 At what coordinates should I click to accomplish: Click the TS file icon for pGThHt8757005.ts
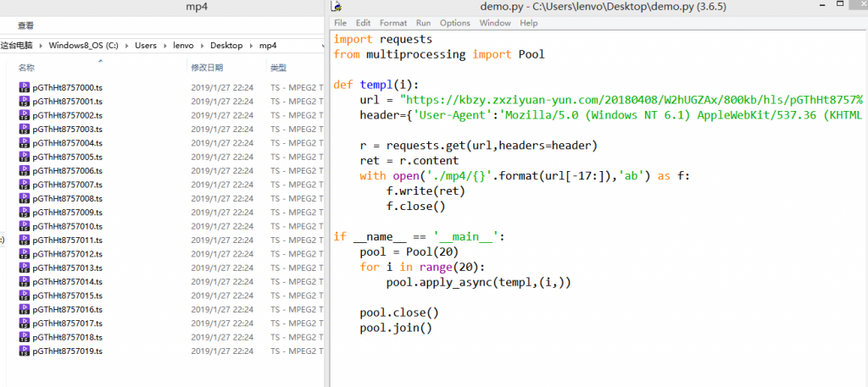[x=24, y=157]
